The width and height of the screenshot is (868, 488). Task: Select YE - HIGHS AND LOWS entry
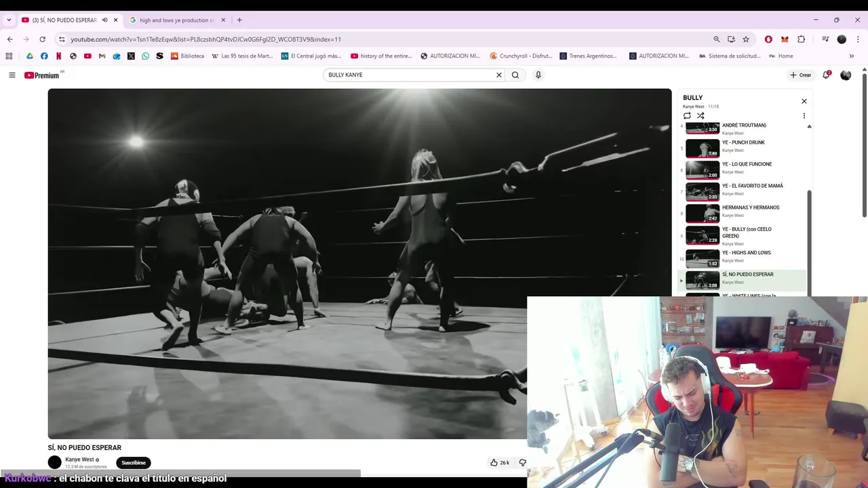pyautogui.click(x=743, y=258)
